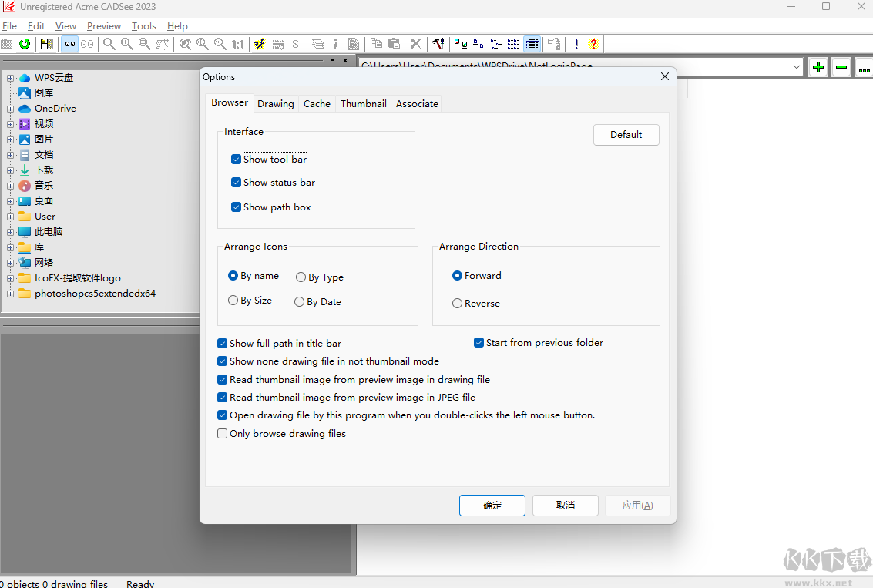The width and height of the screenshot is (873, 588).
Task: Click the 确定 confirm button
Action: (492, 506)
